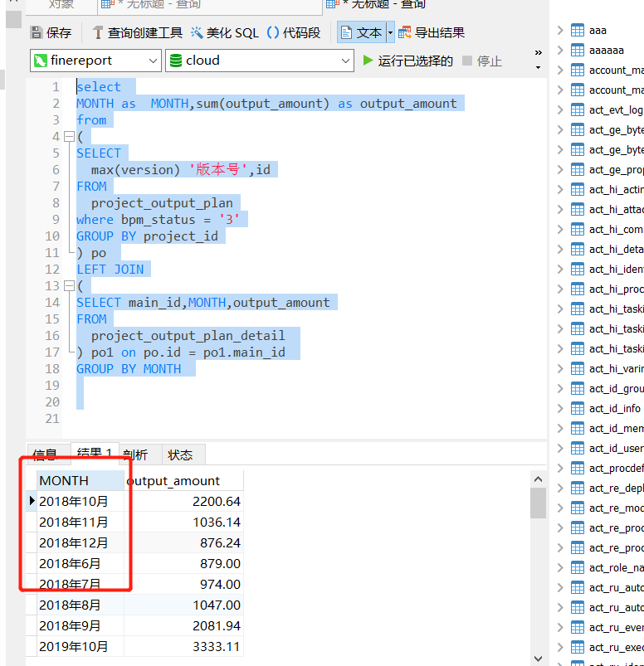Click the value 2200.64
The width and height of the screenshot is (644, 666).
point(217,501)
